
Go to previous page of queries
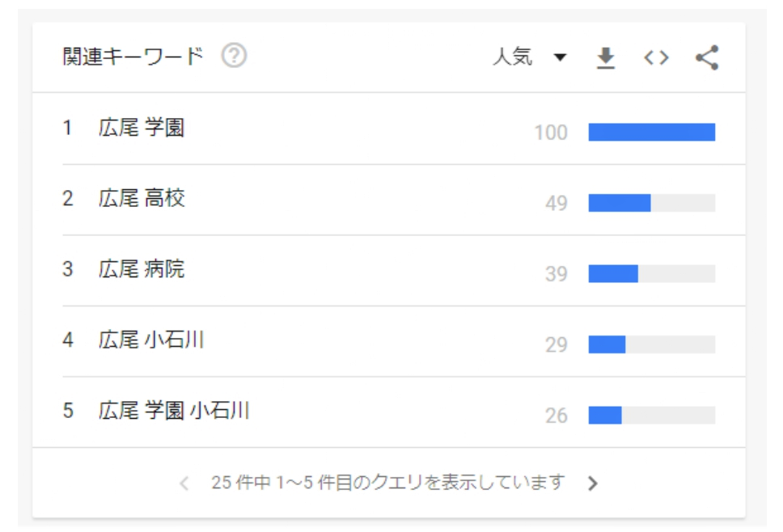coord(184,483)
